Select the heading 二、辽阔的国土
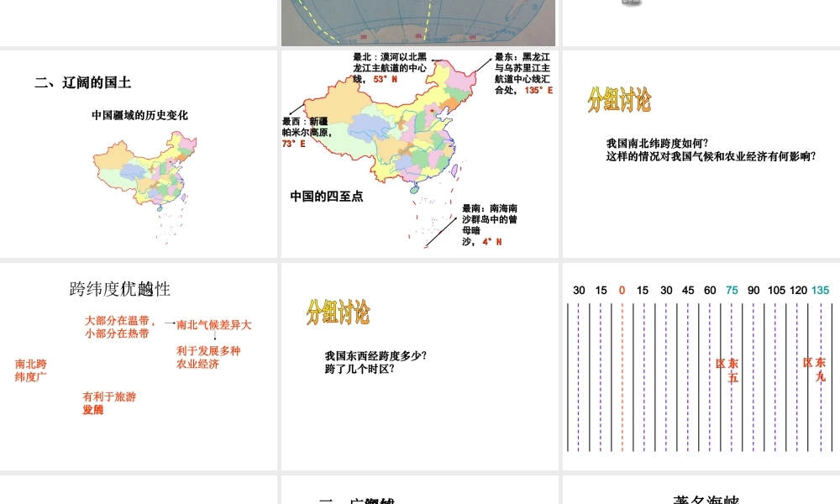The height and width of the screenshot is (504, 840). (83, 82)
